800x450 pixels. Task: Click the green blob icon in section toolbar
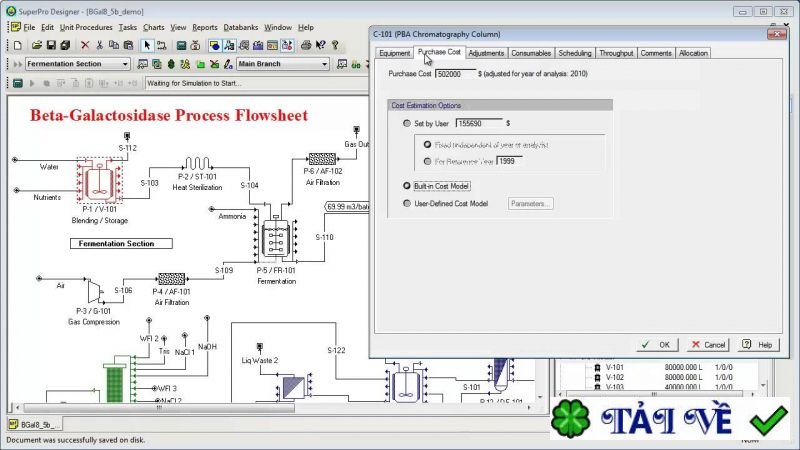(x=171, y=64)
